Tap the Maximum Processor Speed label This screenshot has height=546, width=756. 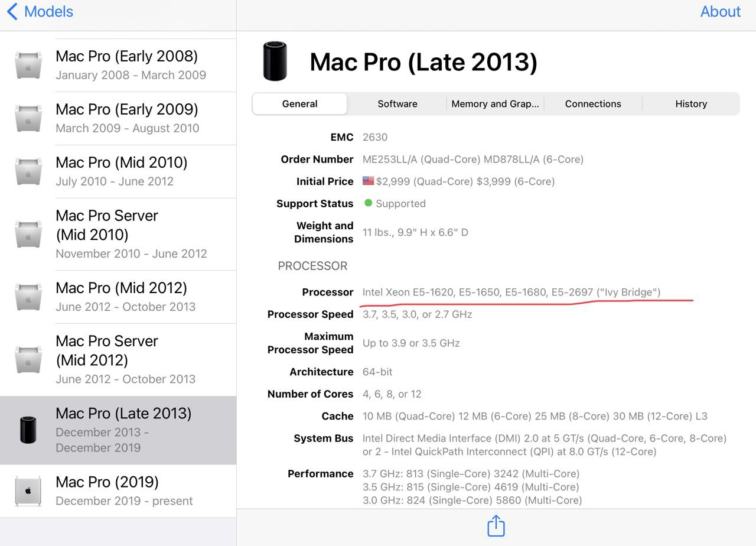pos(311,343)
